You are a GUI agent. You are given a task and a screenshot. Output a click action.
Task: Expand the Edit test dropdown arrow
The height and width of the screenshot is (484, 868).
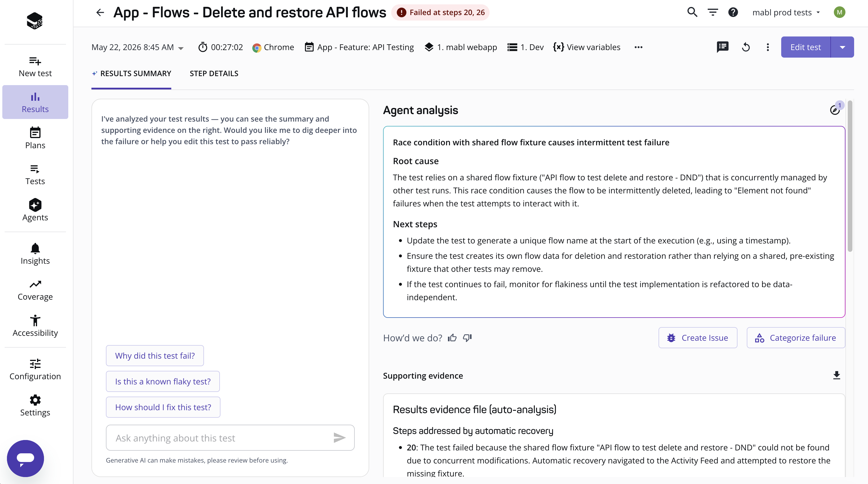[x=842, y=47]
